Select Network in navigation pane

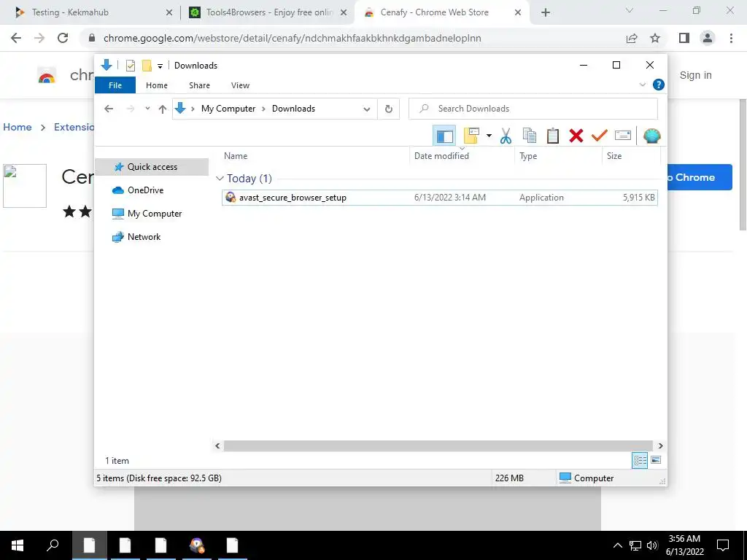point(144,237)
